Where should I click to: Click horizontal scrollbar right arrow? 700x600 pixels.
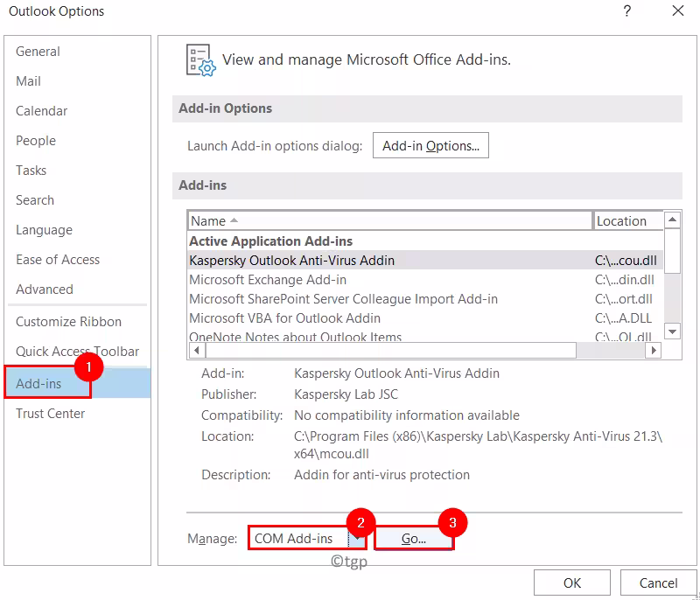coord(652,350)
